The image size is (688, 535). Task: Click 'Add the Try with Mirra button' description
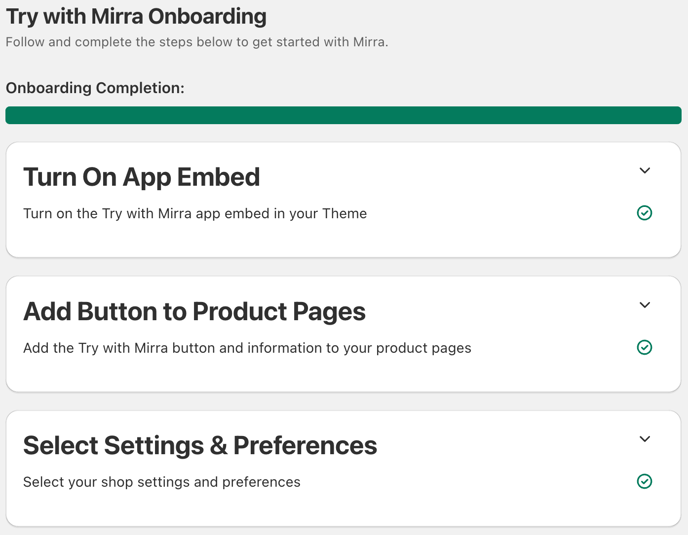point(247,348)
